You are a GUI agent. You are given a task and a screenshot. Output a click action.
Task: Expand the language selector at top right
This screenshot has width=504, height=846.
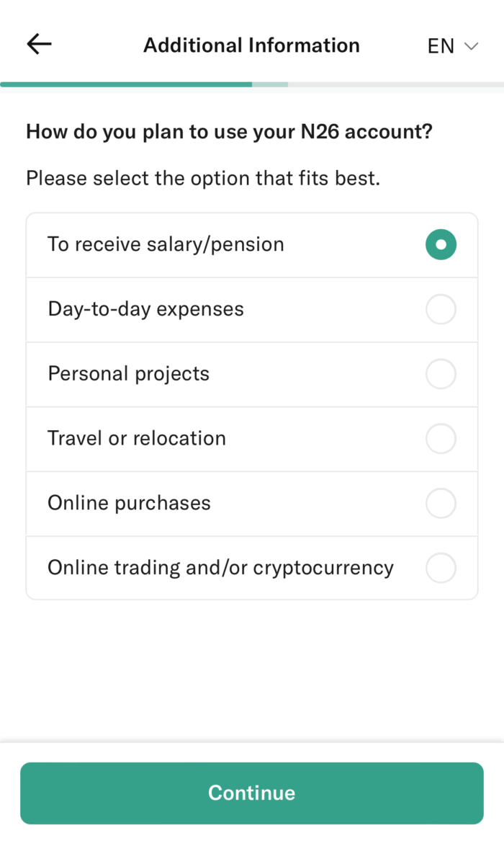[x=452, y=46]
